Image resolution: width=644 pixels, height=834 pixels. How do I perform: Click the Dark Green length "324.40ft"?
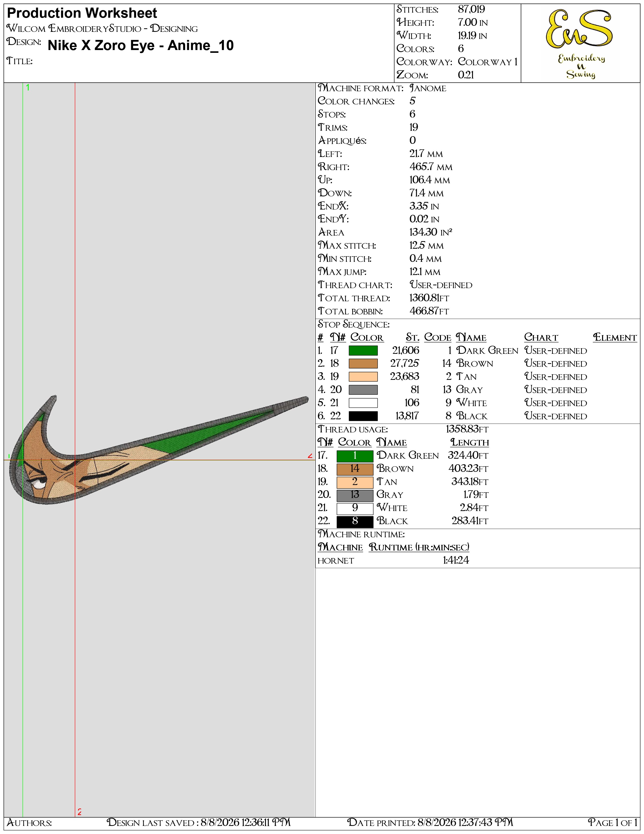[x=468, y=456]
